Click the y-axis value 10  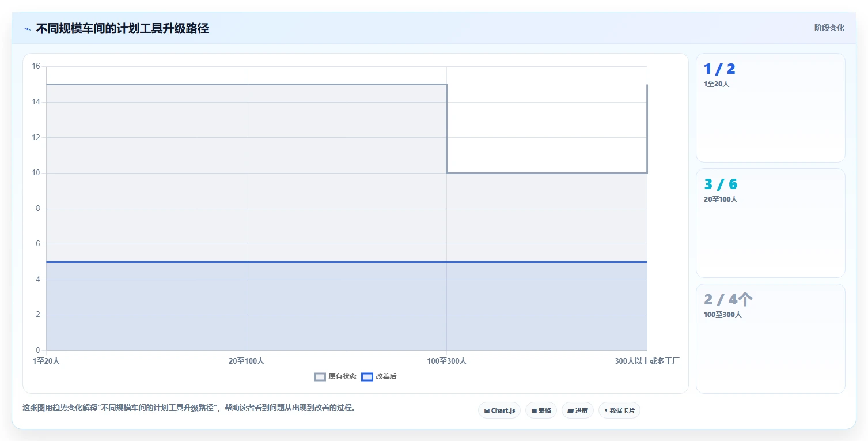click(36, 173)
